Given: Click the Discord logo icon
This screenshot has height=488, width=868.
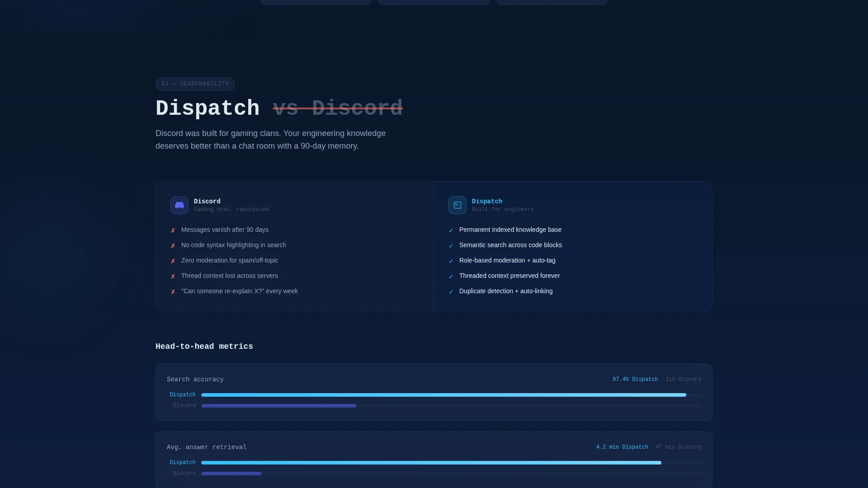Looking at the screenshot, I should (x=179, y=205).
